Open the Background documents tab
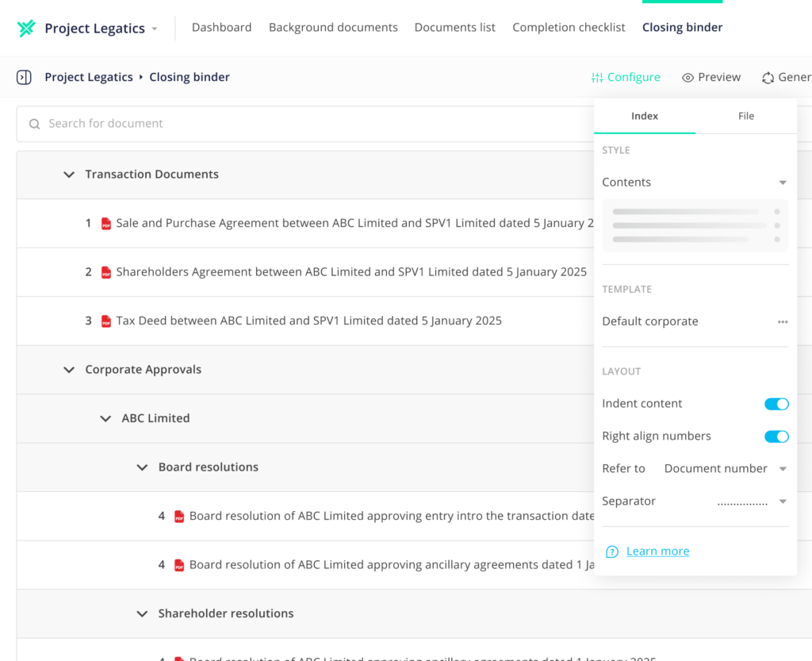The width and height of the screenshot is (812, 661). pos(333,28)
